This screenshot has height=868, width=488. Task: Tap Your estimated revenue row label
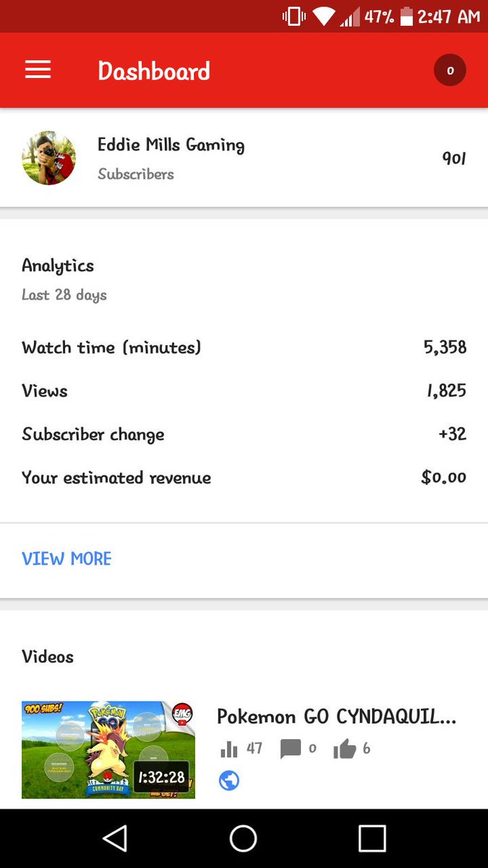(x=116, y=477)
